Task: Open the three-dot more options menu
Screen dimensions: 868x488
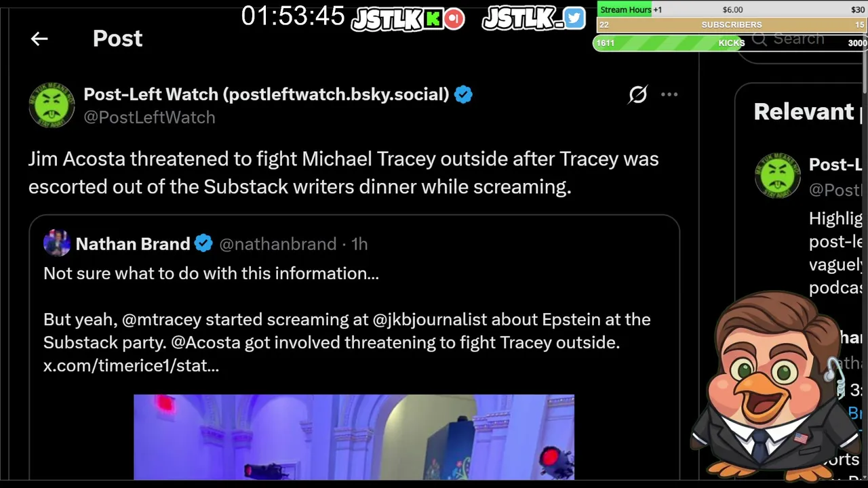Action: click(x=669, y=95)
